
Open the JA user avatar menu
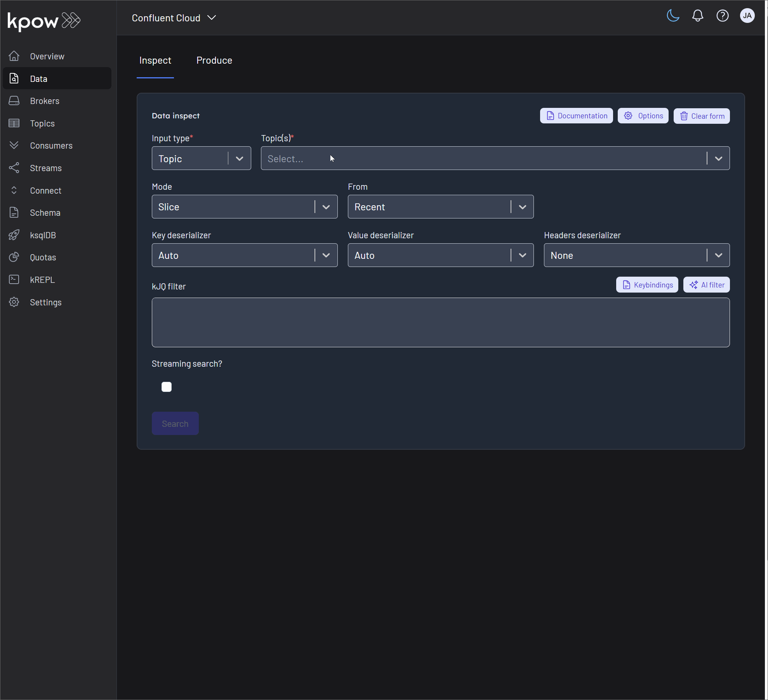pyautogui.click(x=747, y=16)
